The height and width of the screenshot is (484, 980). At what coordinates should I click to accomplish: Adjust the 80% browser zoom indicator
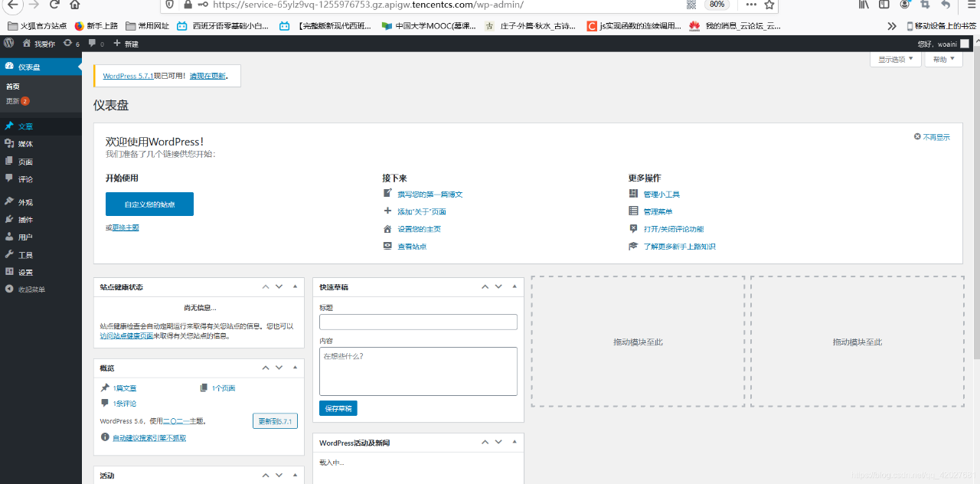(x=717, y=5)
